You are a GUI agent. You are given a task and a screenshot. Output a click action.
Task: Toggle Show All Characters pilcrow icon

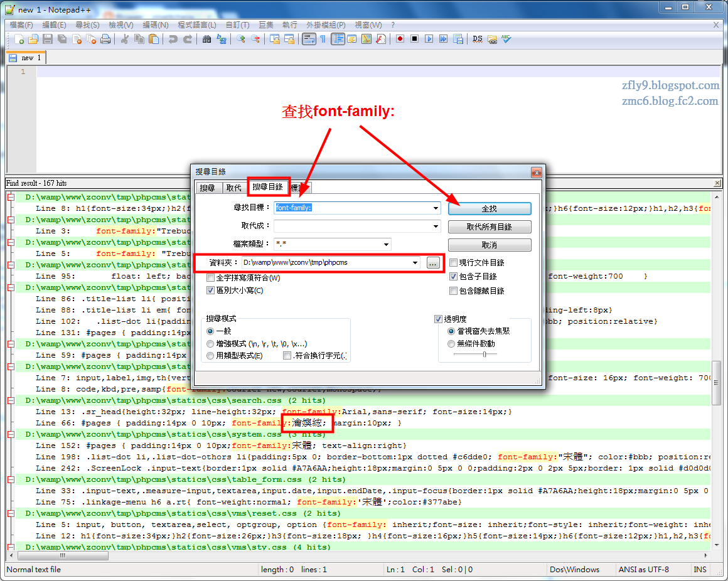coord(323,40)
